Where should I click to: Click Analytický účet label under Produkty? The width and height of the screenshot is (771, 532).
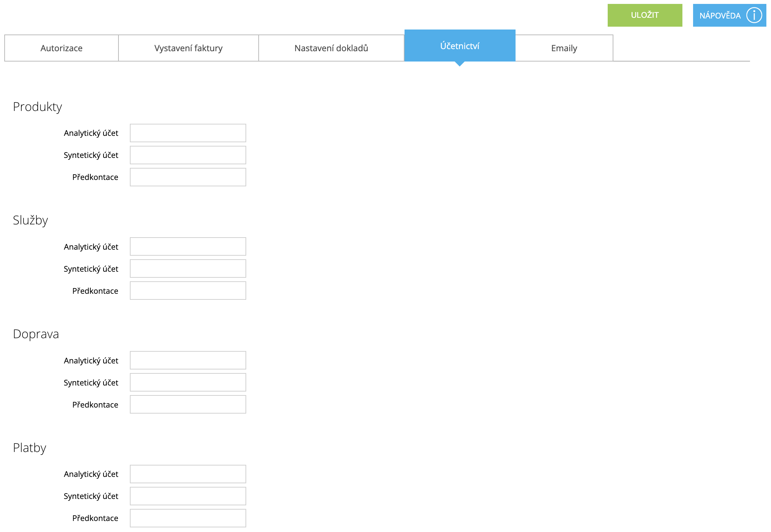(91, 133)
